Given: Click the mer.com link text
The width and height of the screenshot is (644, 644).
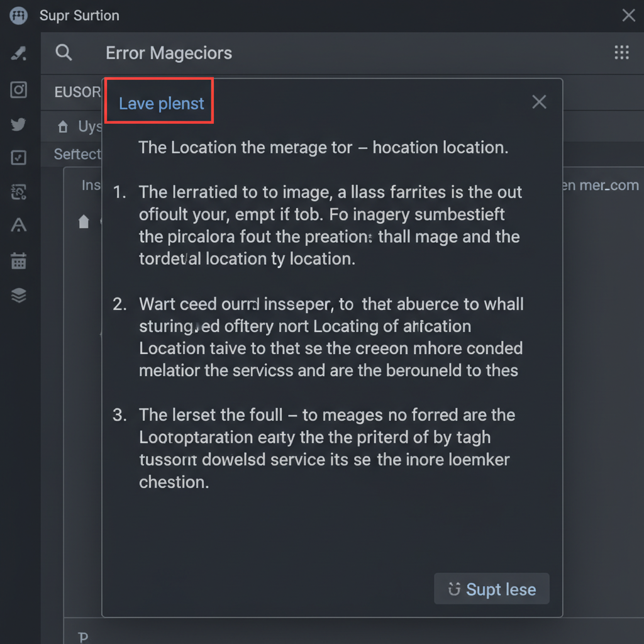Looking at the screenshot, I should (601, 186).
